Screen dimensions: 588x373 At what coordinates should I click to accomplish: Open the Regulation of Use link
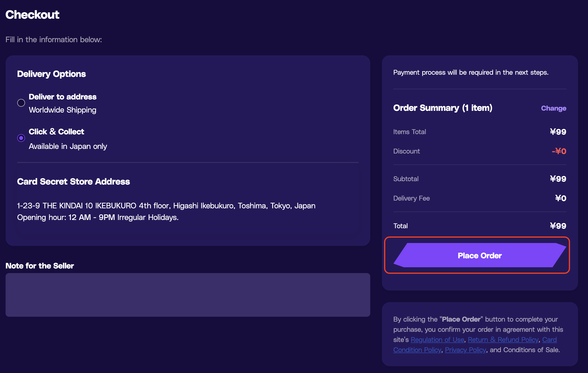[x=437, y=340]
